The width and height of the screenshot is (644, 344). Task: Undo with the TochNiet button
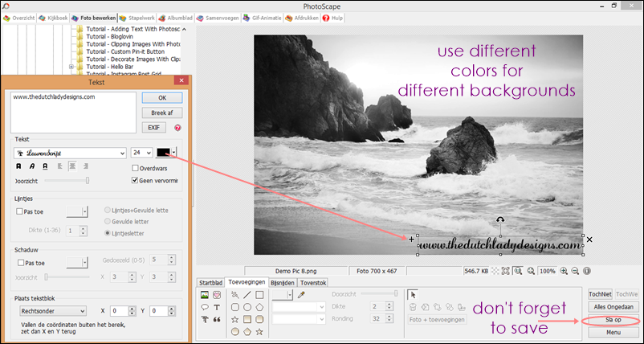600,294
